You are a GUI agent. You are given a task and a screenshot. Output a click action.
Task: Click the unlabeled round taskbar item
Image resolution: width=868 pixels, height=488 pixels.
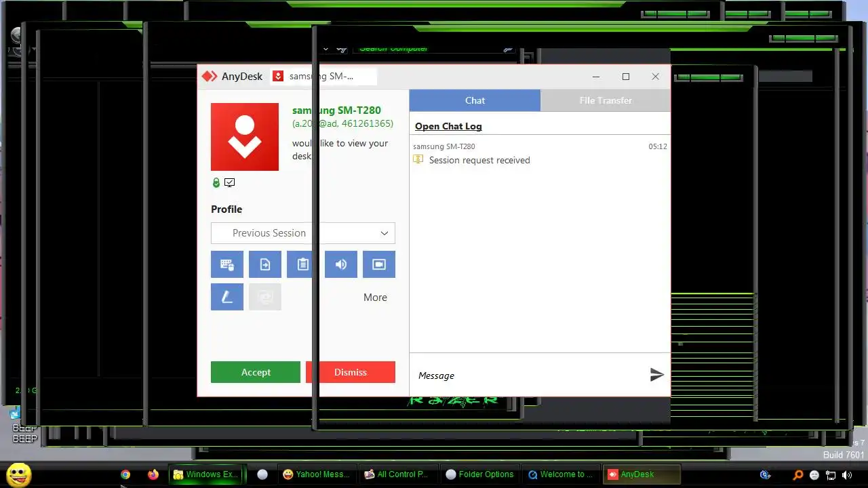(262, 474)
